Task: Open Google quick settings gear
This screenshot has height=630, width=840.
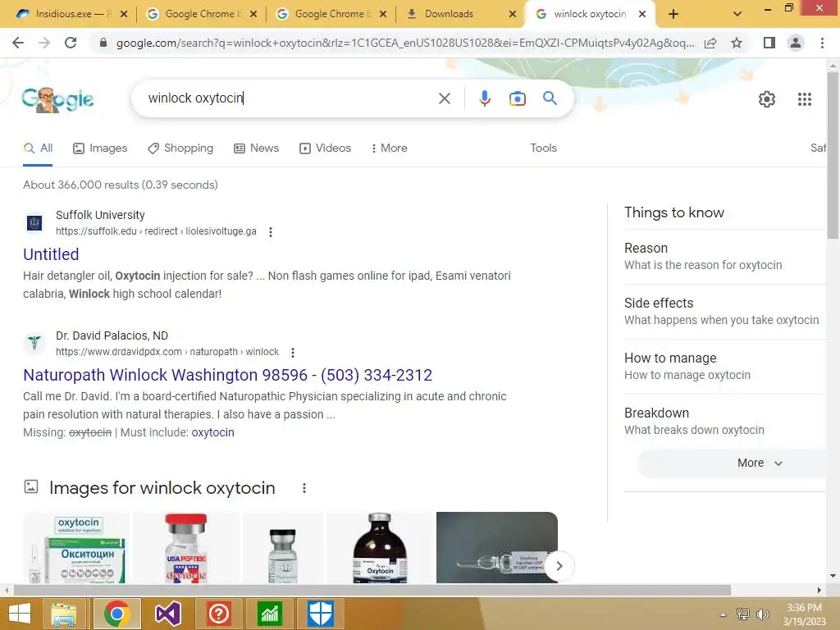Action: click(x=767, y=99)
